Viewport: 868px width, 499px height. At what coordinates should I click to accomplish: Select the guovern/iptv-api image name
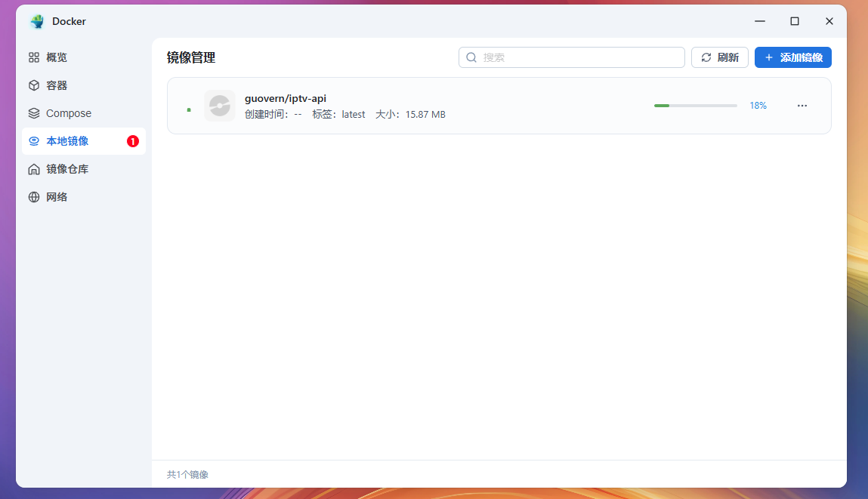point(286,98)
